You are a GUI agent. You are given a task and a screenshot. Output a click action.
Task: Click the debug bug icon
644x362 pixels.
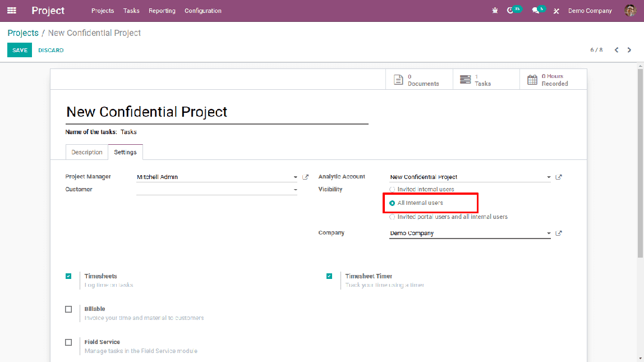495,11
